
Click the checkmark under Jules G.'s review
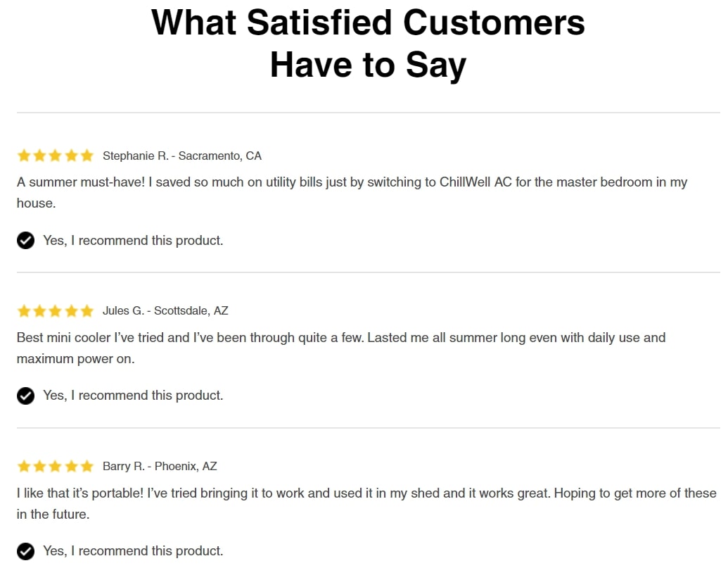(25, 396)
